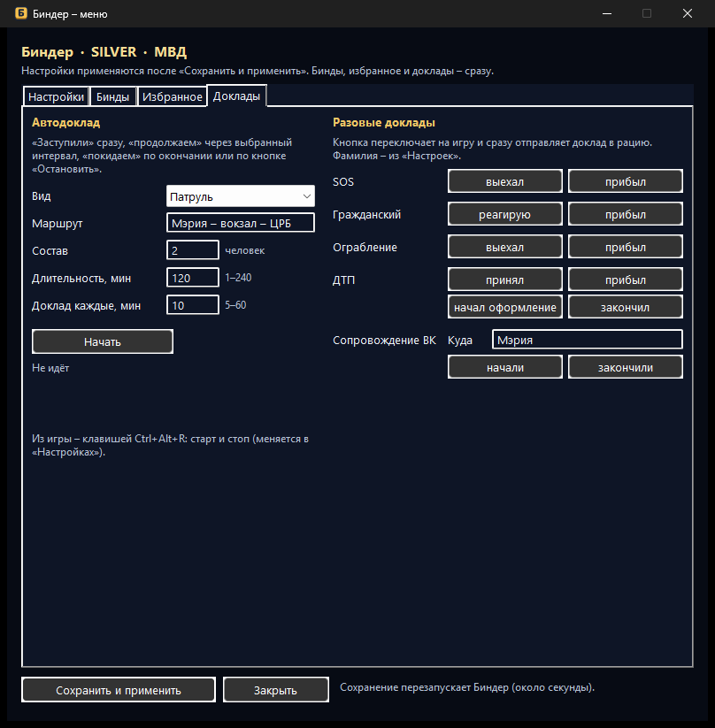Click the 5–60 range hint
The width and height of the screenshot is (715, 728).
point(235,305)
